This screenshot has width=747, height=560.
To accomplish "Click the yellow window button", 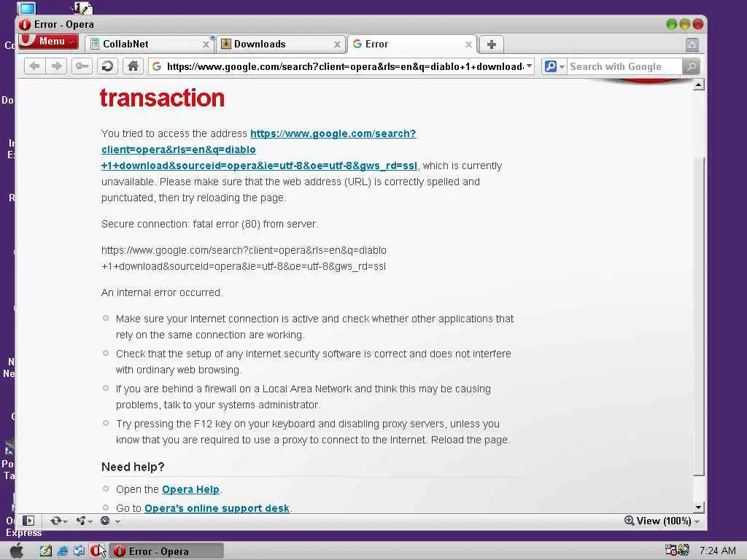I will point(685,24).
